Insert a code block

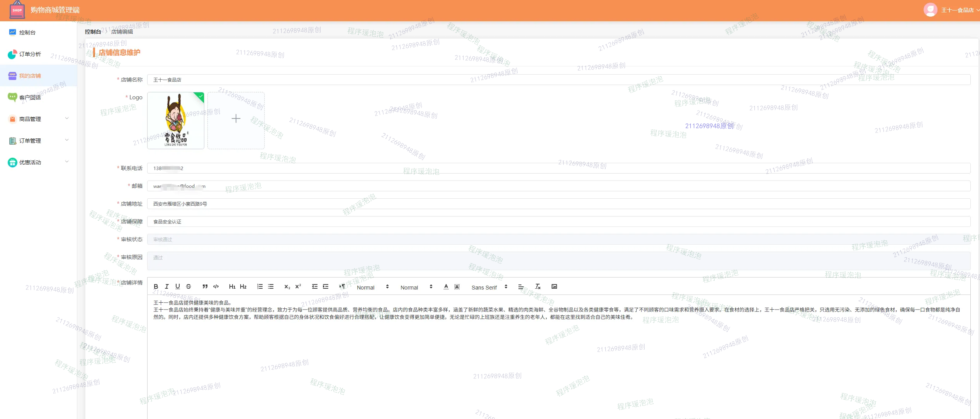coord(216,286)
